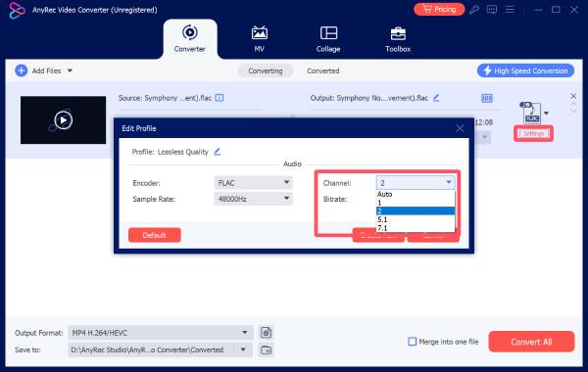Screen dimensions: 588x372
Task: Open the Converter tab
Action: 190,39
